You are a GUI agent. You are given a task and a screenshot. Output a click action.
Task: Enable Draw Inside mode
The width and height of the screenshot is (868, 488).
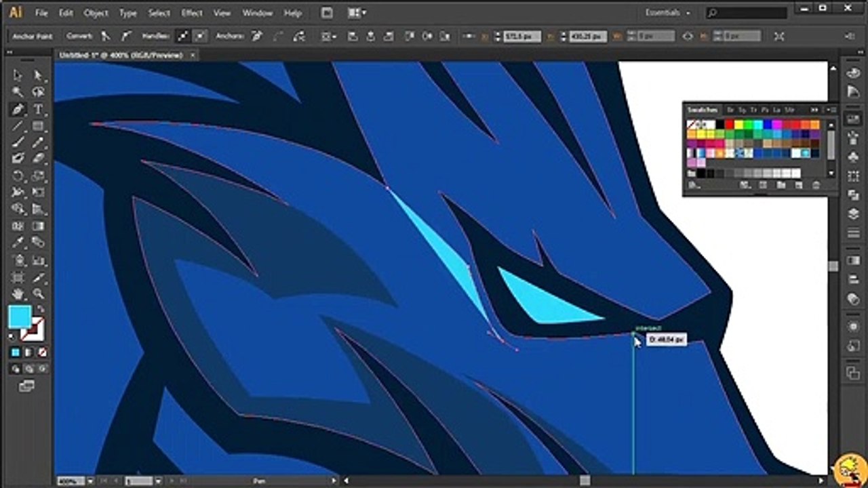(43, 369)
